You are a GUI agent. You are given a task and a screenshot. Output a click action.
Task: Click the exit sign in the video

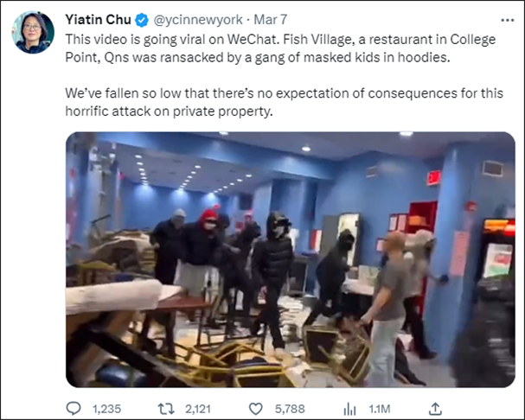(x=433, y=177)
